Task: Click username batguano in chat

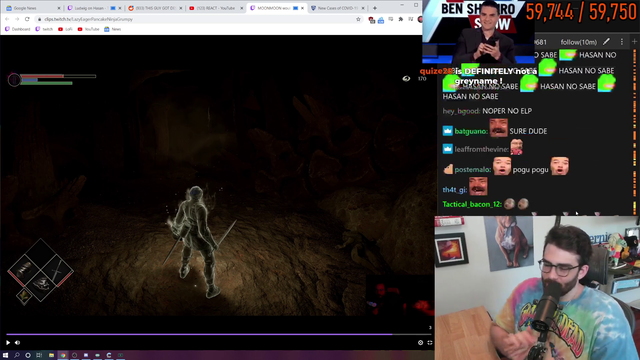Action: [471, 131]
